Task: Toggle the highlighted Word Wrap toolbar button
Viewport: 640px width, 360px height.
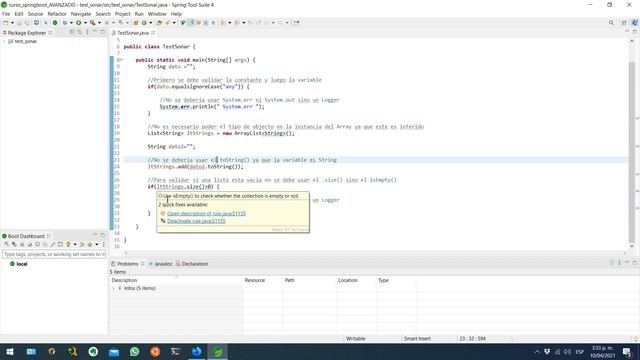Action: click(x=191, y=23)
